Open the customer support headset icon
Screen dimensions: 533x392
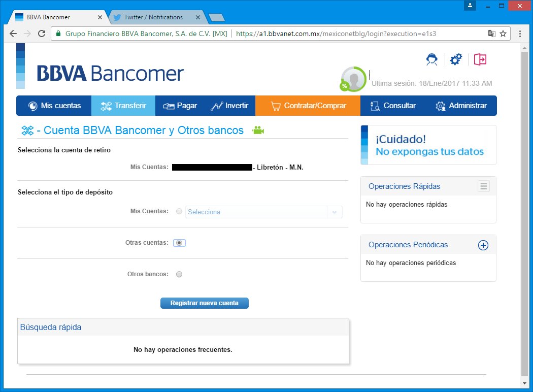coord(431,59)
